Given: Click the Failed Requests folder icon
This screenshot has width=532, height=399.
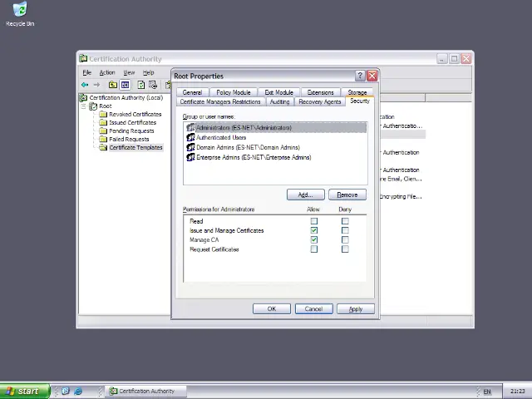Looking at the screenshot, I should tap(103, 139).
